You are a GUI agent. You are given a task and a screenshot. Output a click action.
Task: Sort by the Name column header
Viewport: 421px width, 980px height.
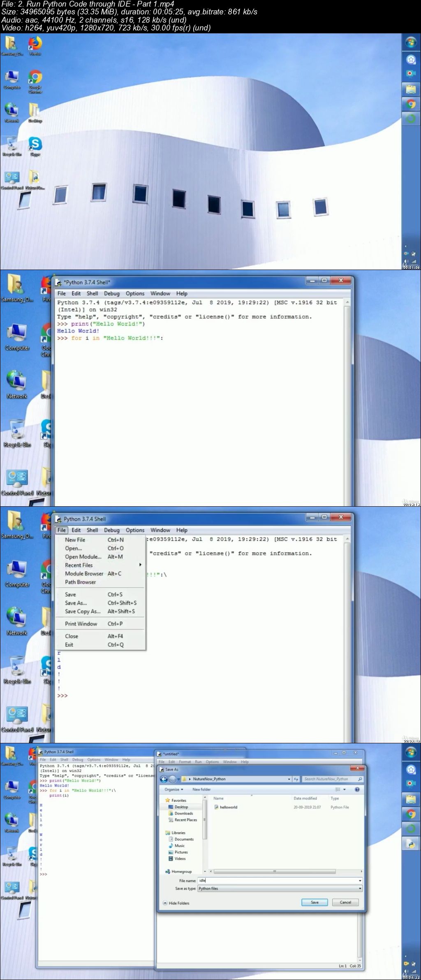(218, 798)
